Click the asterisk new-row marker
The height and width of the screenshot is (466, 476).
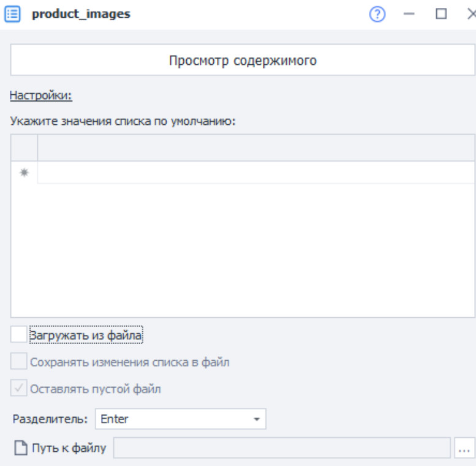pos(25,173)
